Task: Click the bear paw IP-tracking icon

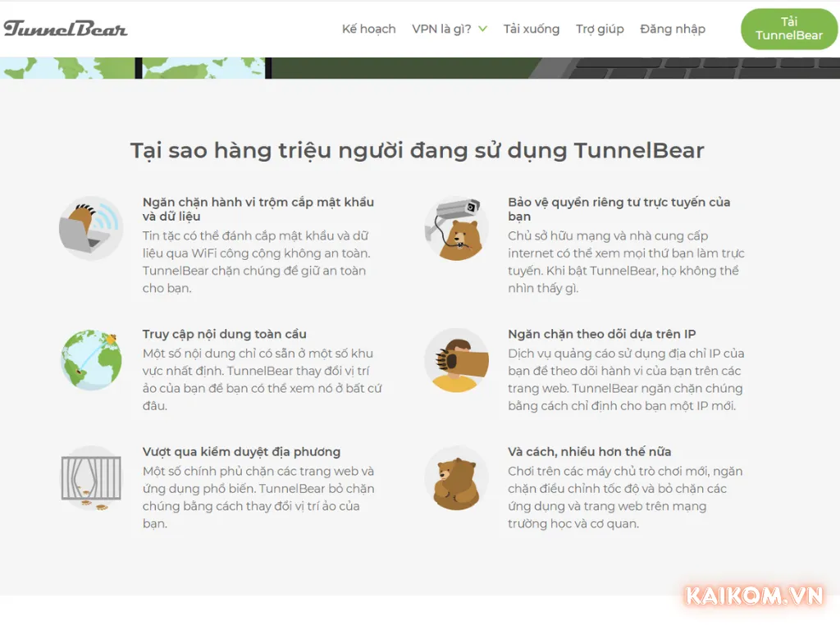Action: coord(456,359)
